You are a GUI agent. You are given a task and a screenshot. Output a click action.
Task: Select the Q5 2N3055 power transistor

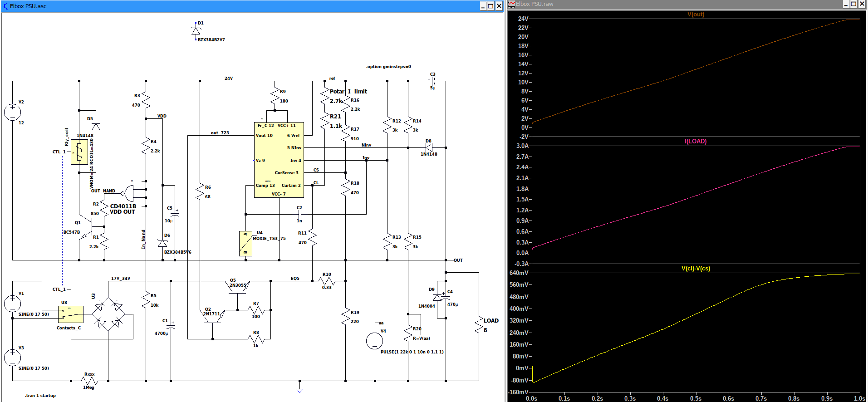237,287
